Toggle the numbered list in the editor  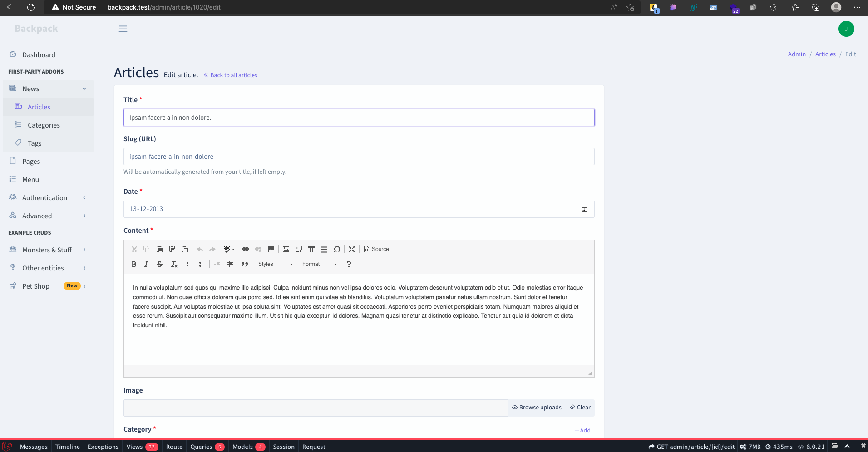pyautogui.click(x=189, y=264)
